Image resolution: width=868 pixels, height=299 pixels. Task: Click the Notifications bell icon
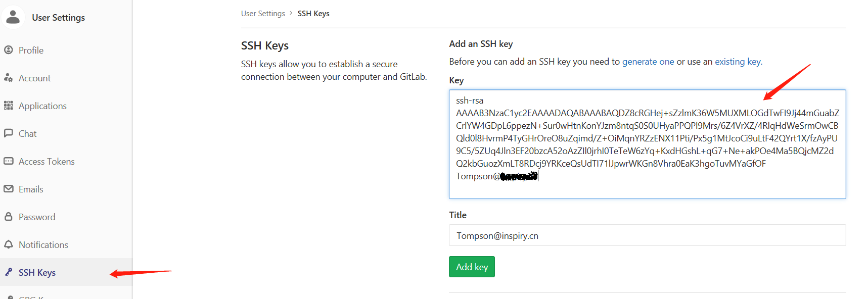pos(9,244)
